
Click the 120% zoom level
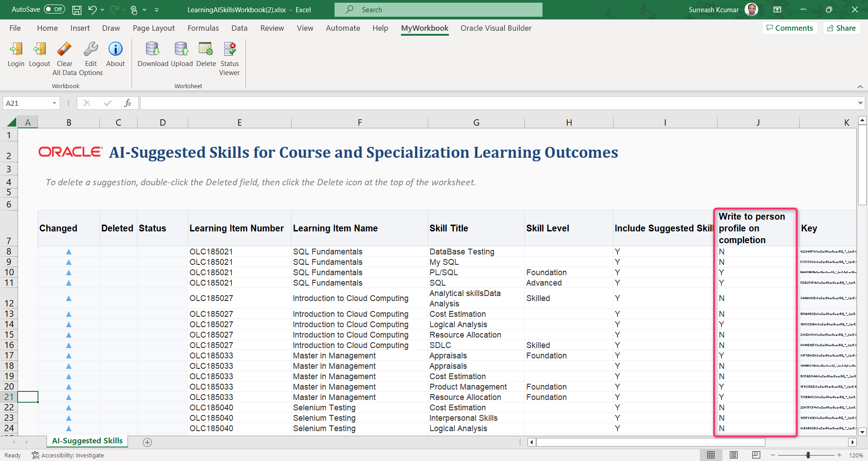[856, 455]
